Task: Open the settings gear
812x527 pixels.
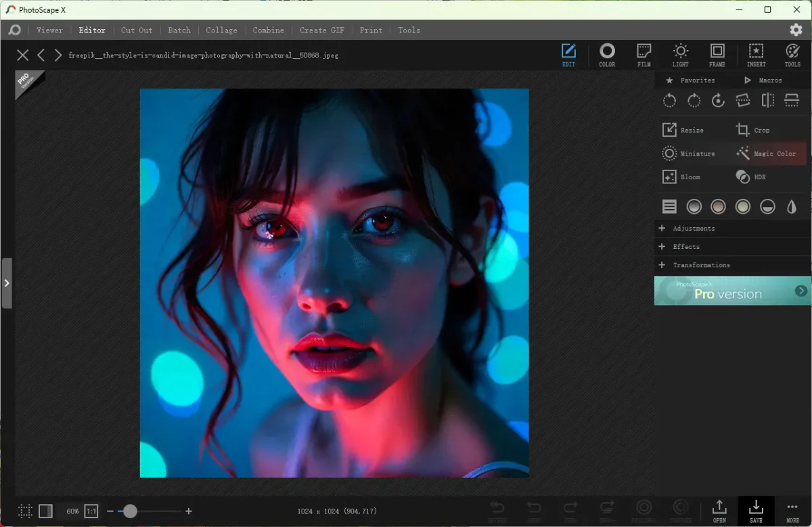Action: [796, 30]
